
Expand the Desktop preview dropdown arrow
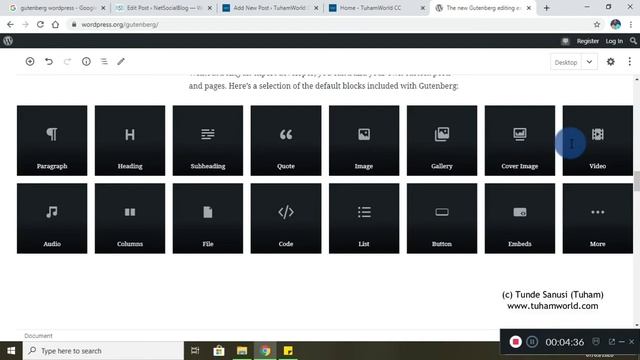pyautogui.click(x=589, y=62)
